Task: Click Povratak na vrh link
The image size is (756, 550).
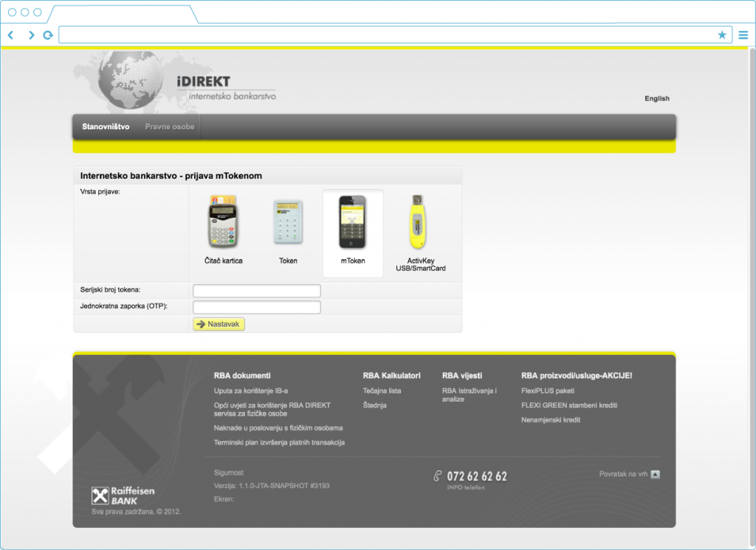Action: 623,474
